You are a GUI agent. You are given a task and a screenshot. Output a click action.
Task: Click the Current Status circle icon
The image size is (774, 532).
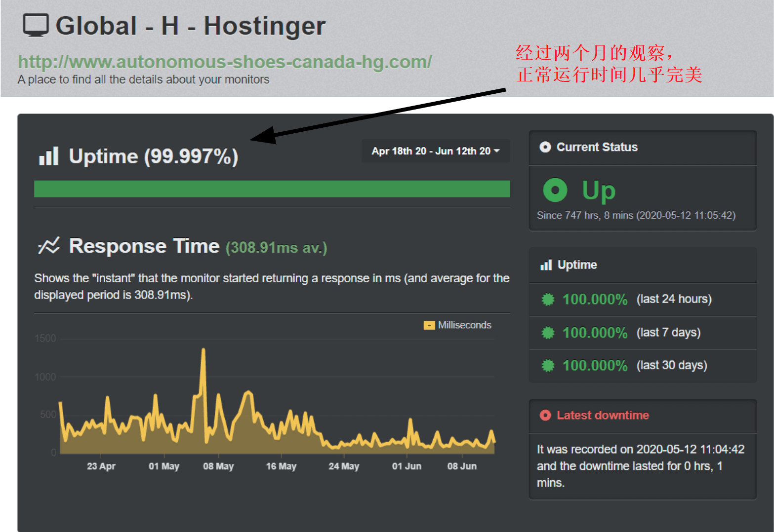545,147
